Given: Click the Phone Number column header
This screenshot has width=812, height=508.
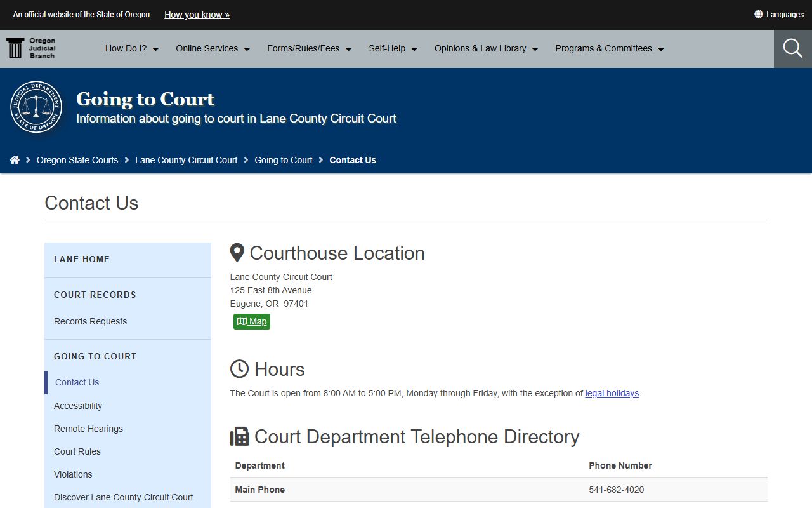Looking at the screenshot, I should pos(620,465).
